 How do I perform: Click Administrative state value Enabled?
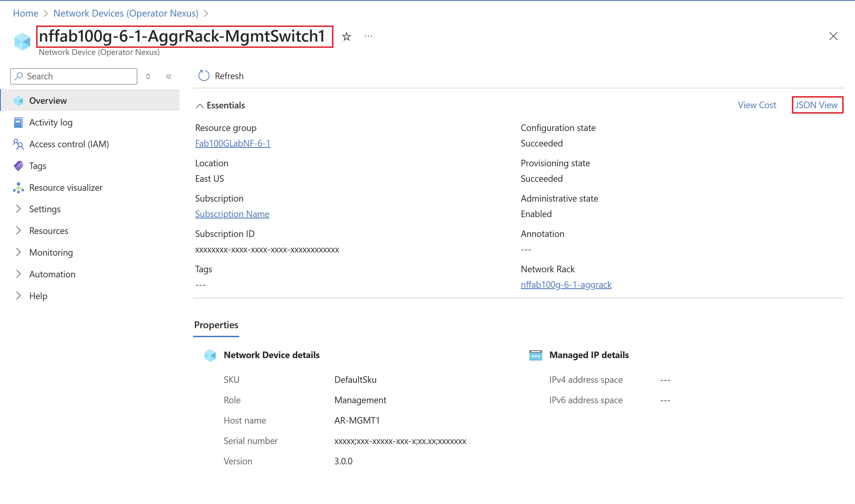[x=536, y=214]
